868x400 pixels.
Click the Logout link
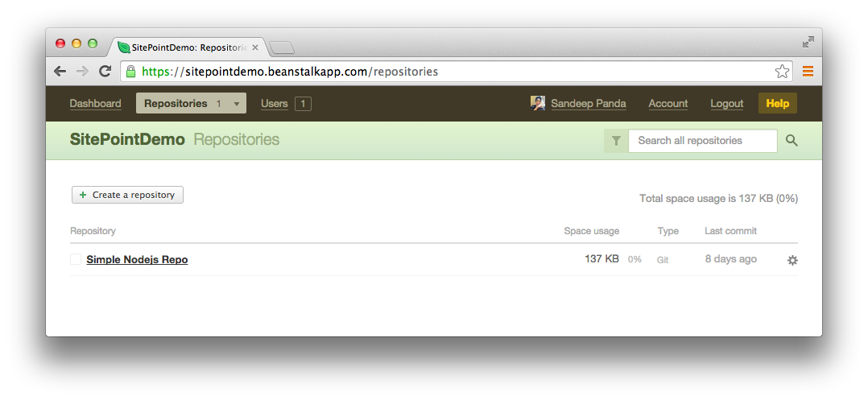[727, 104]
